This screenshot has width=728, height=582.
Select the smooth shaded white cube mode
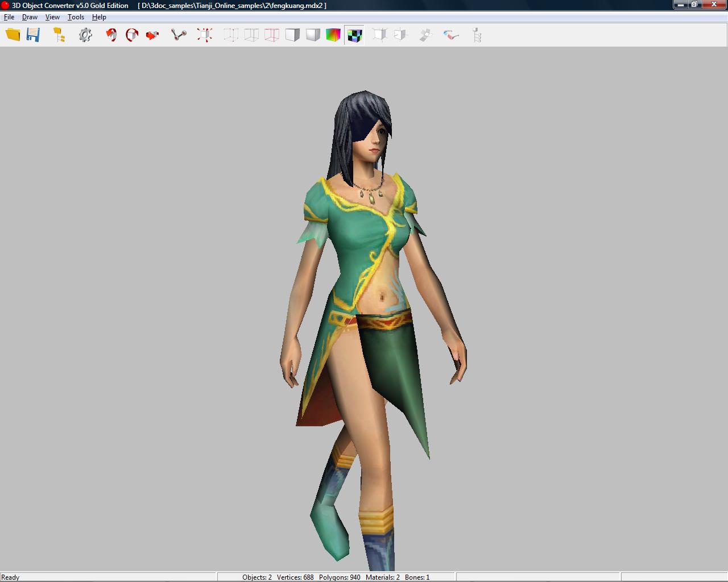(x=313, y=35)
